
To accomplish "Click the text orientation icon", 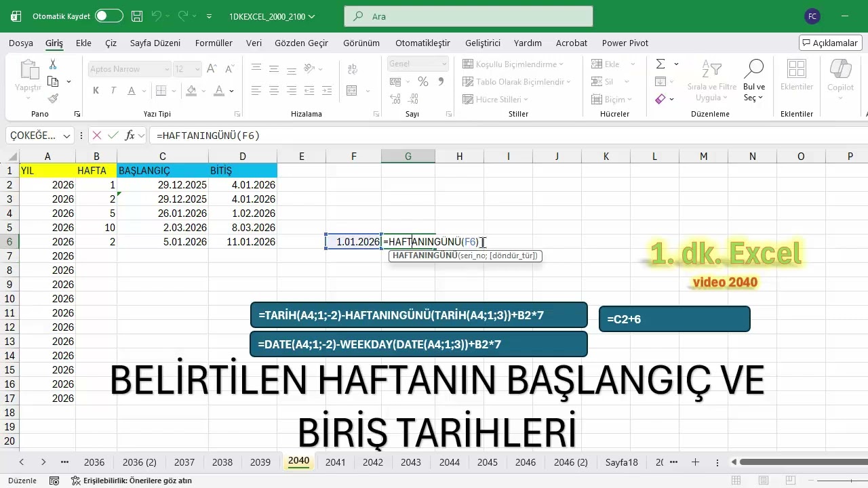I will [x=310, y=68].
